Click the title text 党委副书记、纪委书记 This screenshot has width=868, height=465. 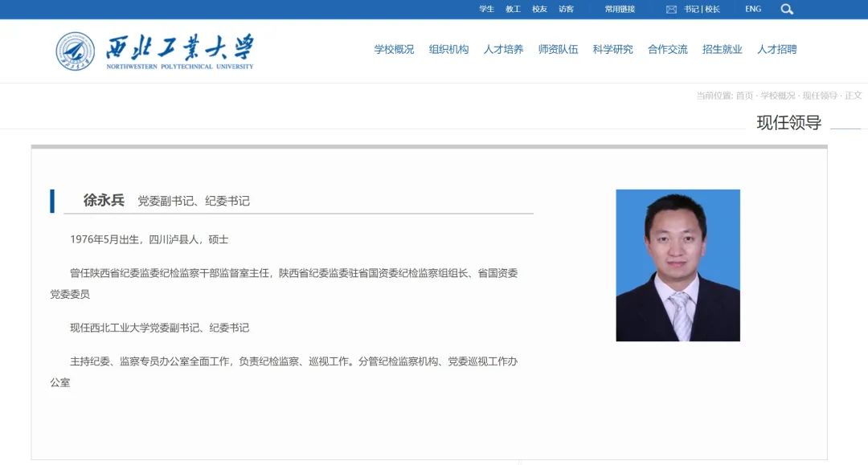[x=193, y=202]
